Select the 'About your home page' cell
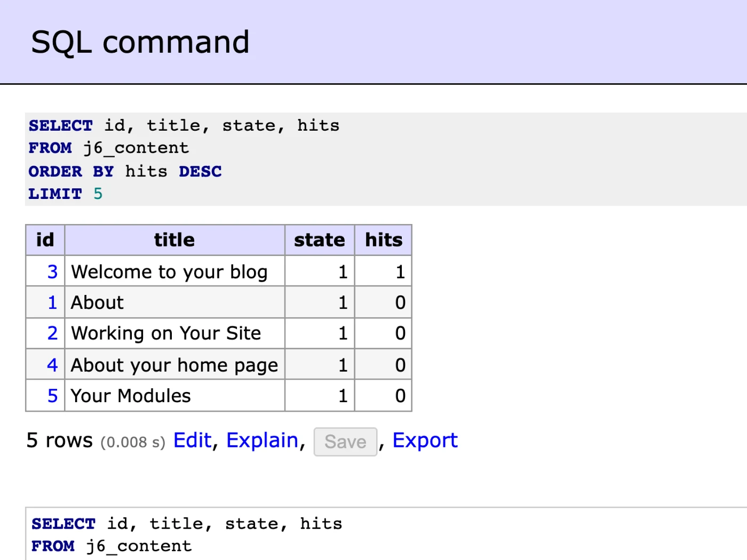This screenshot has width=747, height=560. point(174,365)
